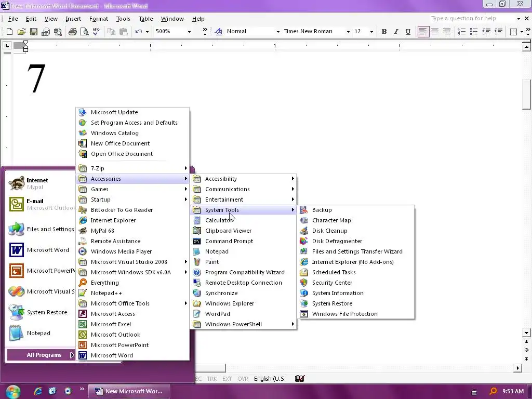Open Scheduled Tasks in System Tools
Image resolution: width=532 pixels, height=399 pixels.
(356, 272)
